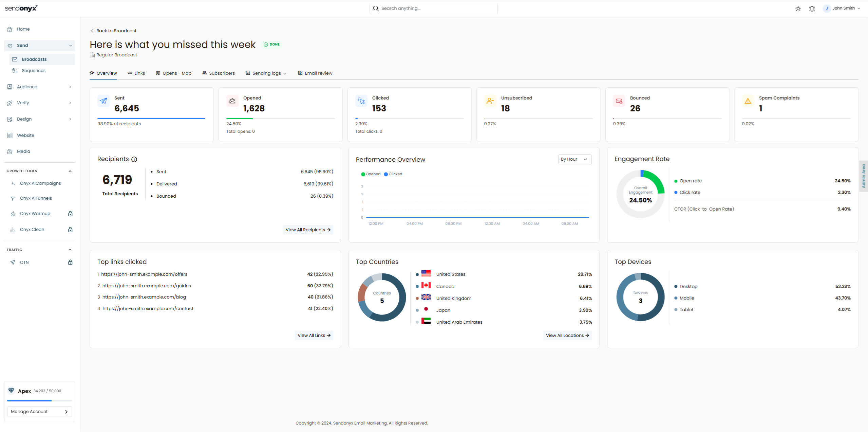Open the Sending logs tab dropdown
Viewport: 868px width, 432px height.
pyautogui.click(x=266, y=73)
